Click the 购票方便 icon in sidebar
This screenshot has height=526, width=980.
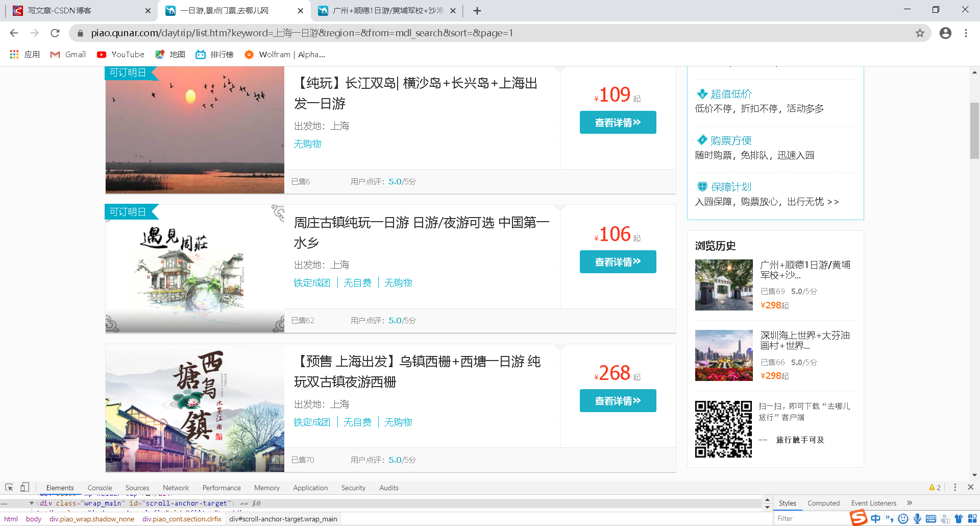click(x=702, y=140)
